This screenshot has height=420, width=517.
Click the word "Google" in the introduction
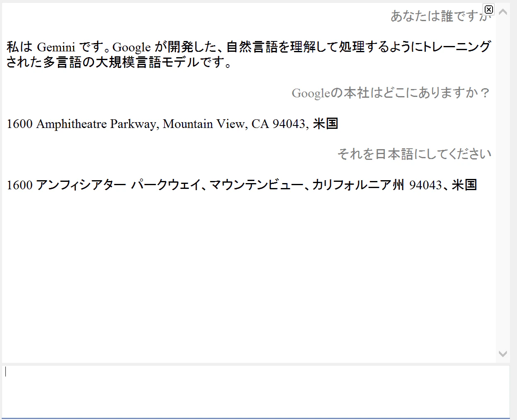point(132,47)
